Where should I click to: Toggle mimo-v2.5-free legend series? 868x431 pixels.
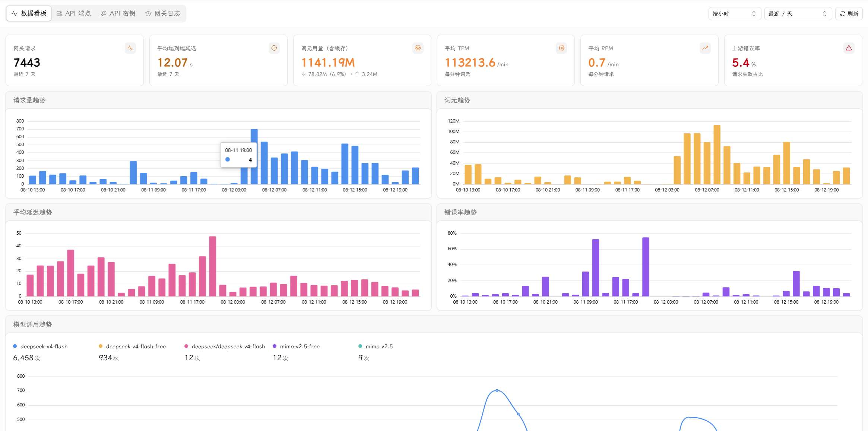coord(296,346)
